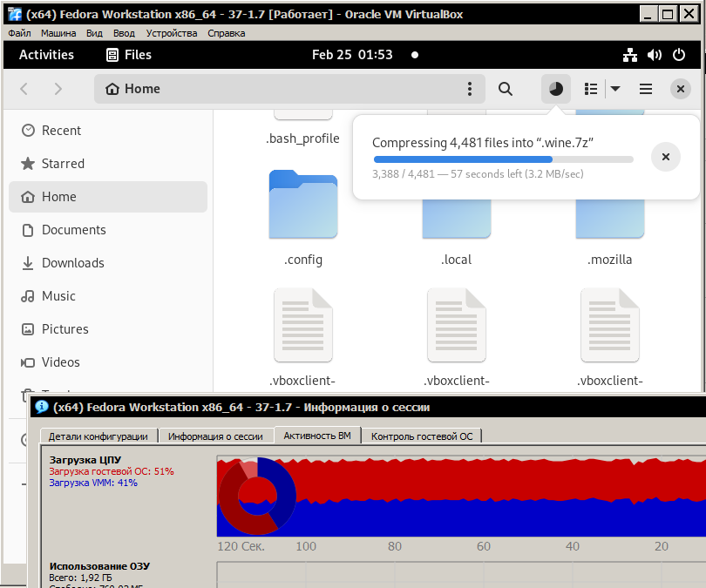Select the middle .vboxclient- file
Viewport: 706px width, 588px height.
click(x=457, y=326)
